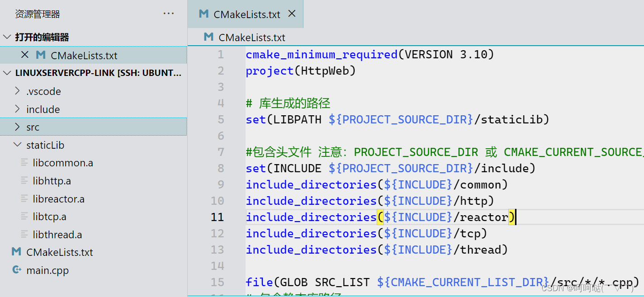Click the CMake file icon on the CMakeLists.txt tab
Viewport: 644px width, 297px height.
pyautogui.click(x=203, y=14)
